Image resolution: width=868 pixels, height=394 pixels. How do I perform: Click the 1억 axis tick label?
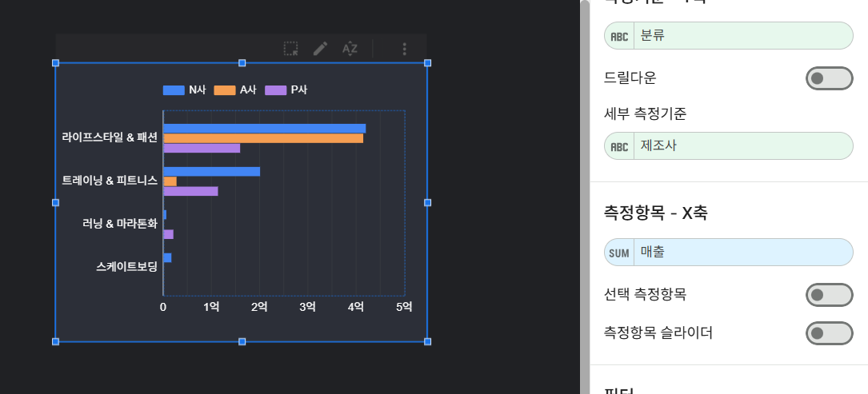click(x=211, y=307)
